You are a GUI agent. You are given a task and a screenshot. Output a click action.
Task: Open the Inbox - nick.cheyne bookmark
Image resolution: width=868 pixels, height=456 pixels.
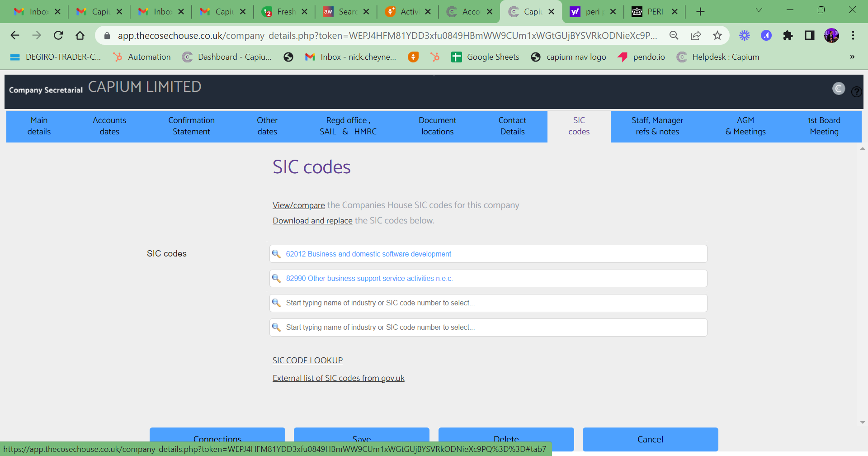(x=351, y=57)
